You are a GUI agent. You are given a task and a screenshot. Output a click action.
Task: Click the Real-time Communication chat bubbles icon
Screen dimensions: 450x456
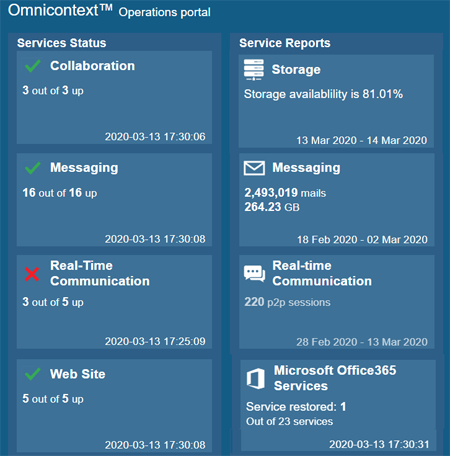tap(254, 274)
